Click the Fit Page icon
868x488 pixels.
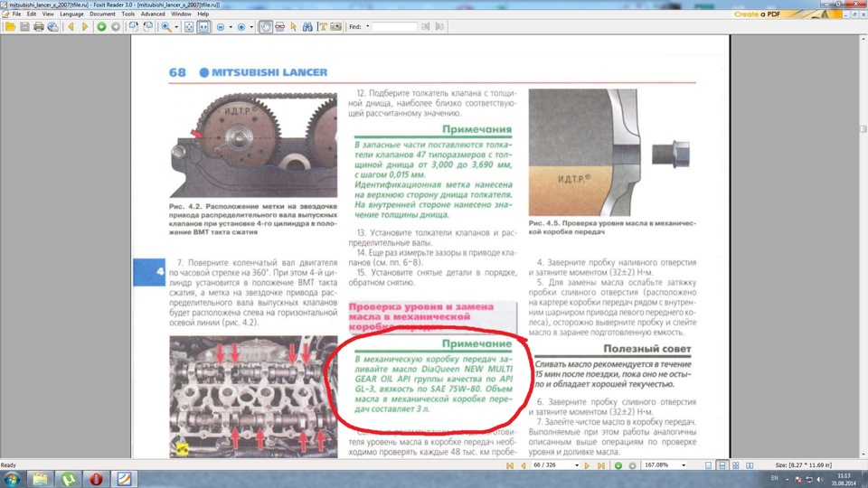click(189, 26)
